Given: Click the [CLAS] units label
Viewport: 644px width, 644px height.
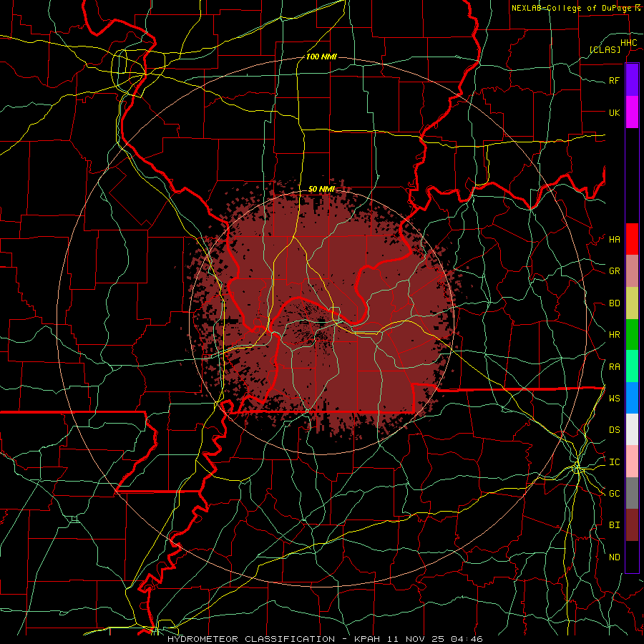Looking at the screenshot, I should [x=605, y=49].
